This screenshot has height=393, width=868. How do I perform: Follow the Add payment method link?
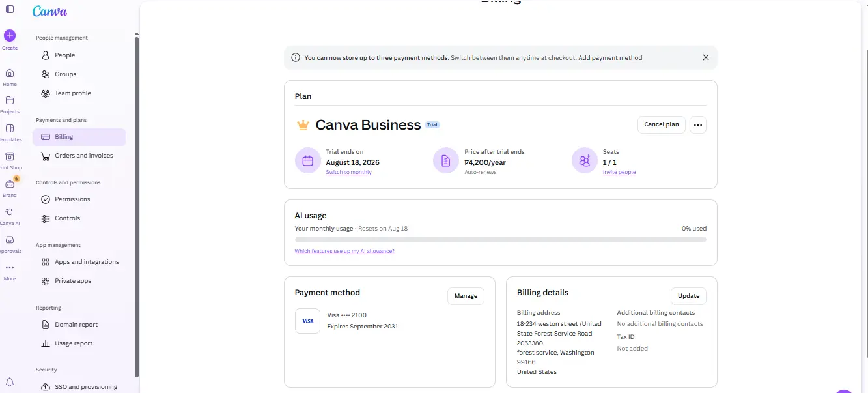[610, 58]
